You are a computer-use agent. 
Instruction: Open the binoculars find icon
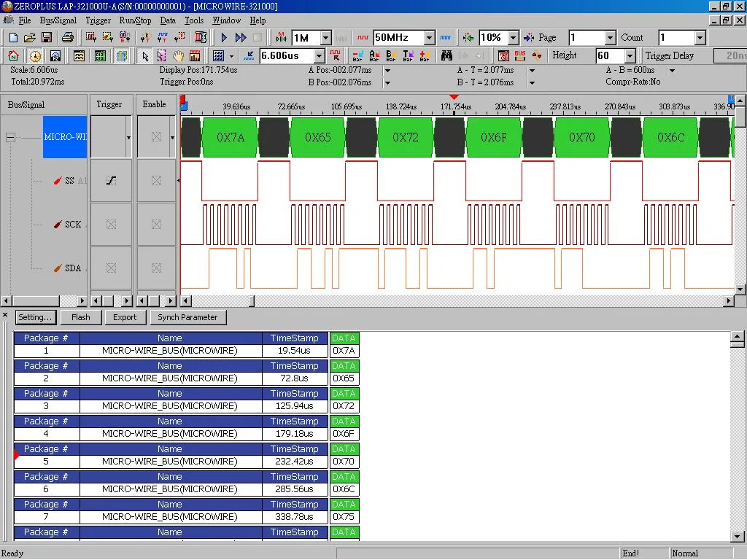pos(446,55)
